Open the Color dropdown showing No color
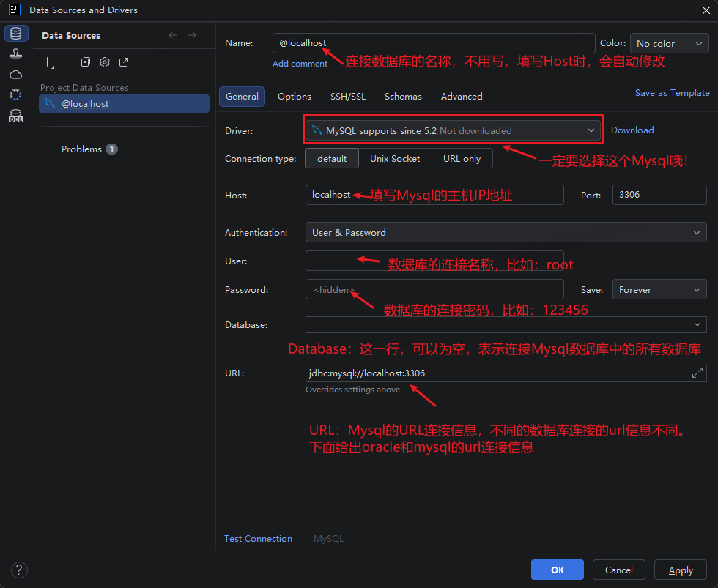Viewport: 718px width, 588px height. point(669,43)
